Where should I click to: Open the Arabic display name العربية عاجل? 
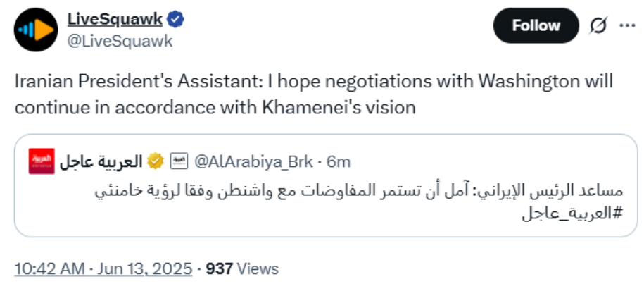(101, 162)
